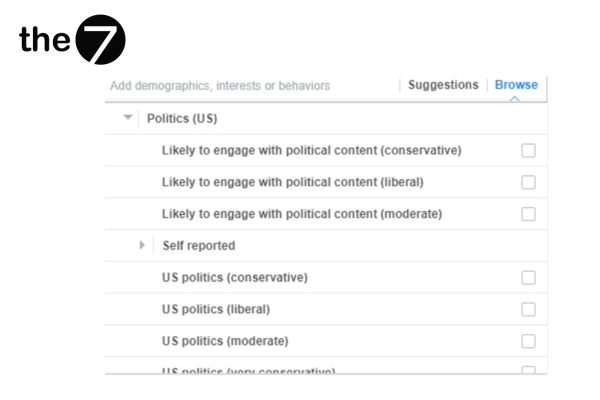
Task: Select Likely to engage with political content (conservative)
Action: pos(311,150)
